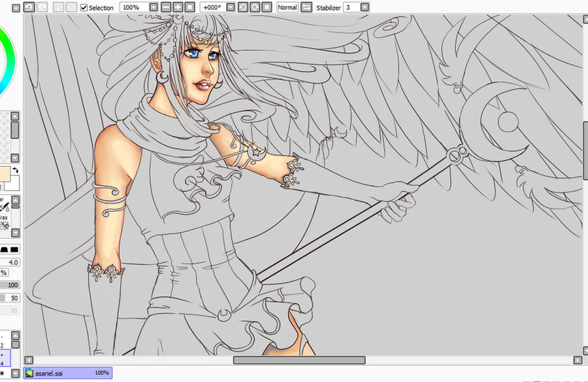Swap foreground and background colors
The height and width of the screenshot is (382, 588).
16,171
